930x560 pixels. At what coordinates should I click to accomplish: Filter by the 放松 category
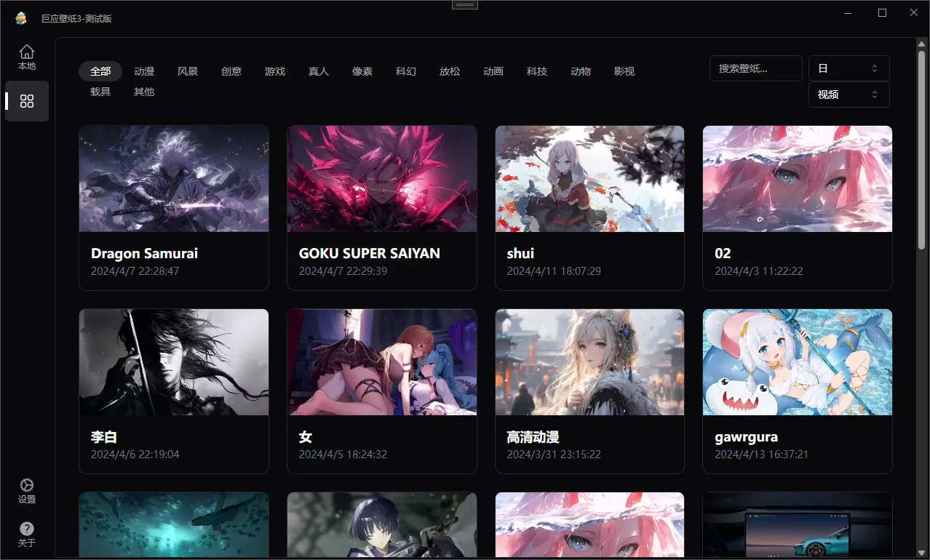click(450, 71)
